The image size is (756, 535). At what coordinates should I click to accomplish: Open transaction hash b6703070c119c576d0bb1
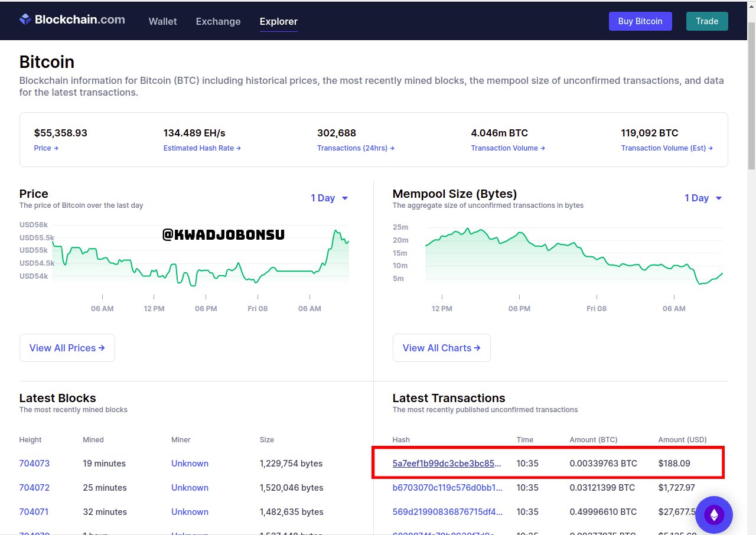pos(447,488)
